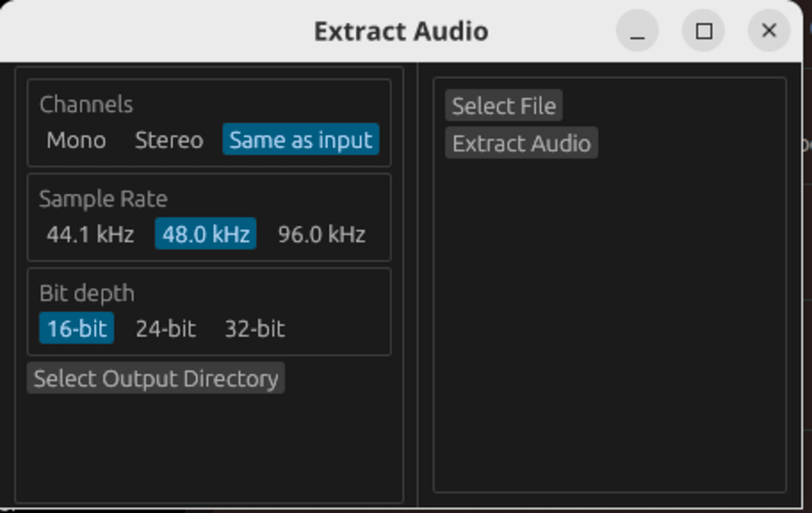Viewport: 812px width, 513px height.
Task: Set bit depth to 16-bit
Action: pos(75,328)
